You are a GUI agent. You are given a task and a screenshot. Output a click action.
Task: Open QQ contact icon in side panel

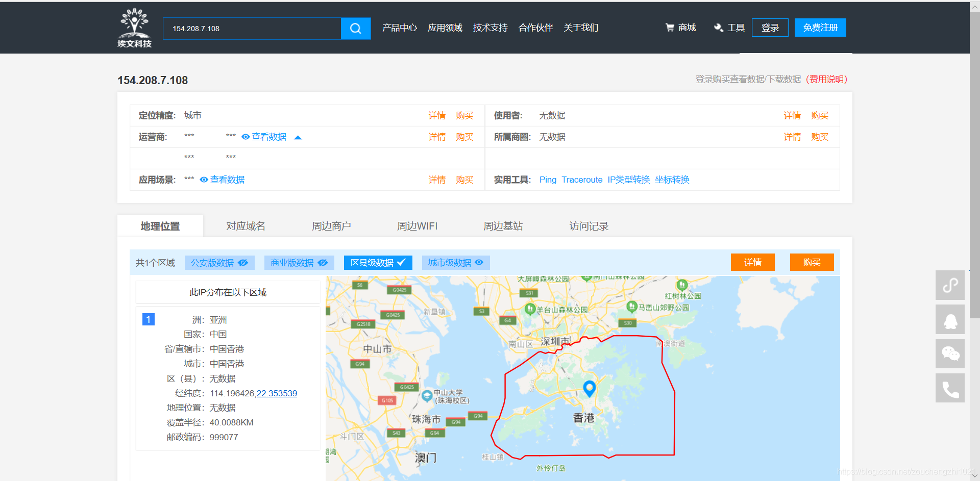click(x=950, y=320)
